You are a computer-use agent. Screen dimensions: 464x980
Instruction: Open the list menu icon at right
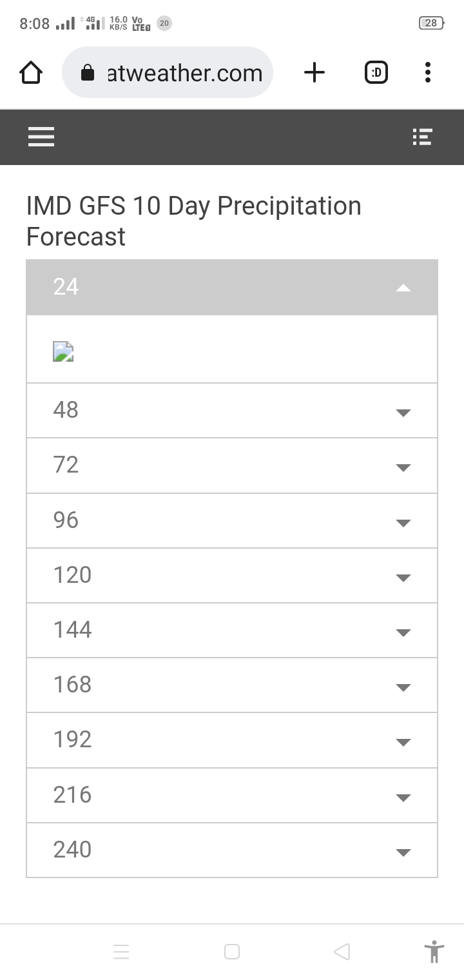click(422, 137)
